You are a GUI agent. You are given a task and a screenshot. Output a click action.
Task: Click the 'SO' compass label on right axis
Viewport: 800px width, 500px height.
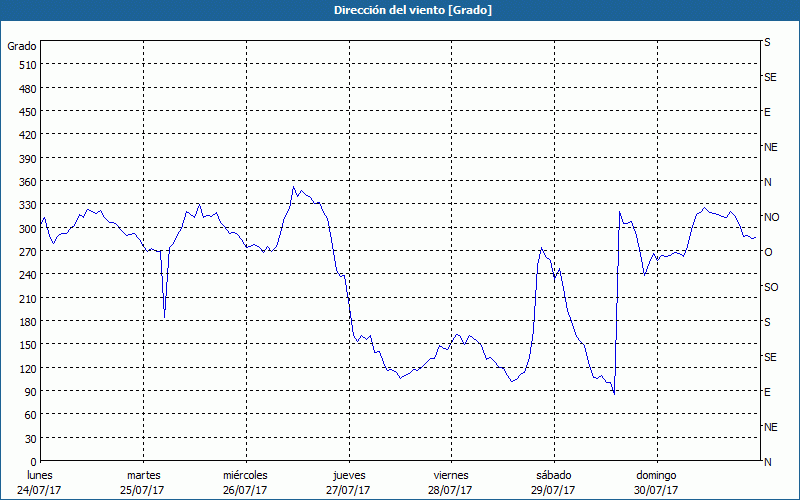pyautogui.click(x=771, y=287)
